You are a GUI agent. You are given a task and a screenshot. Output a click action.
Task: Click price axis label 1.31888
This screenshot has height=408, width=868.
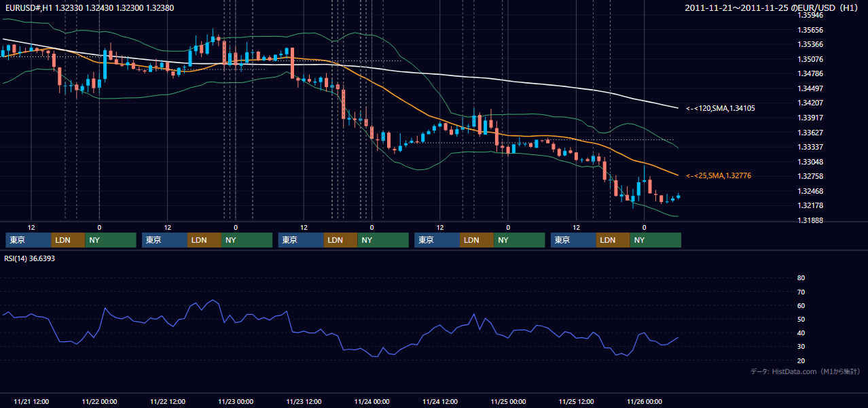click(810, 220)
